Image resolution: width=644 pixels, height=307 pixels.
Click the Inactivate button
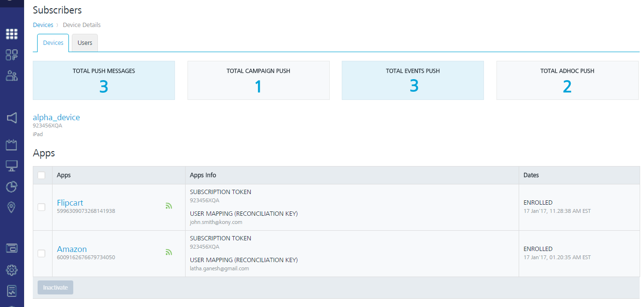point(55,288)
